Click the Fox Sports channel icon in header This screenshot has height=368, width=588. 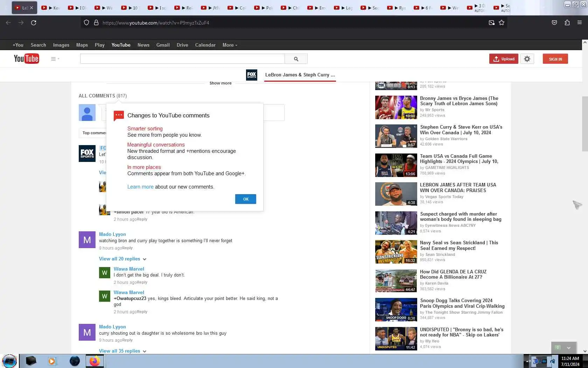252,75
